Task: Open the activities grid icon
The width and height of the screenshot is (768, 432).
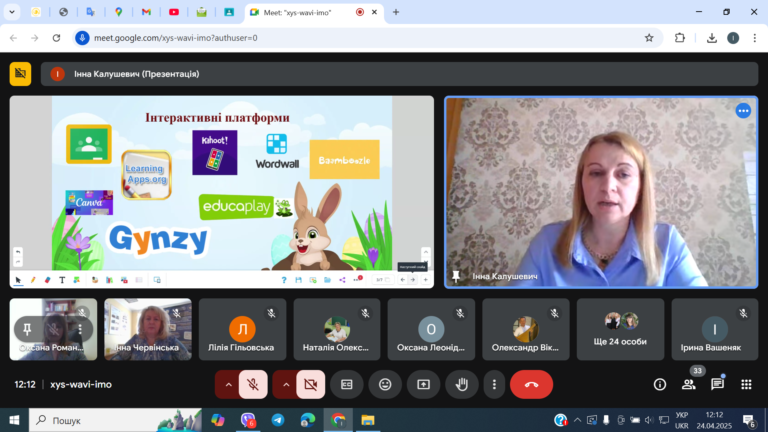Action: [746, 384]
